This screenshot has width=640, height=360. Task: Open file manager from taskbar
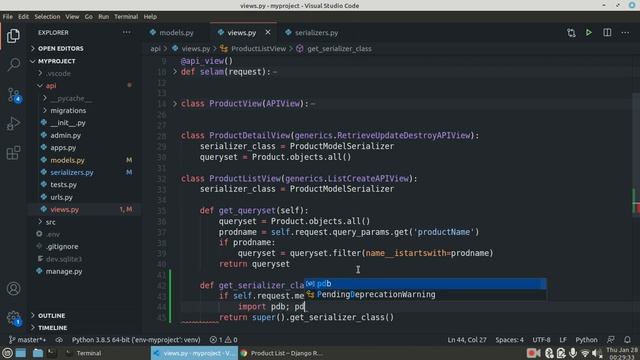[38, 353]
